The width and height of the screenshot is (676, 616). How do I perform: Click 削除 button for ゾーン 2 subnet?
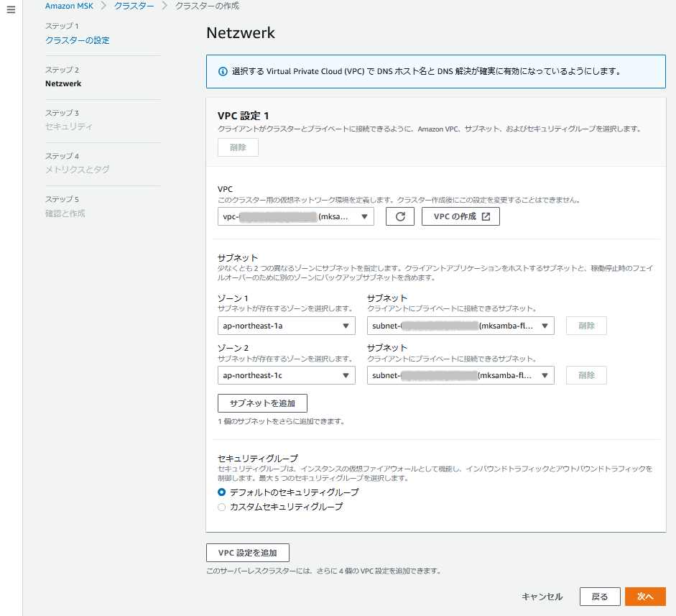click(x=586, y=375)
